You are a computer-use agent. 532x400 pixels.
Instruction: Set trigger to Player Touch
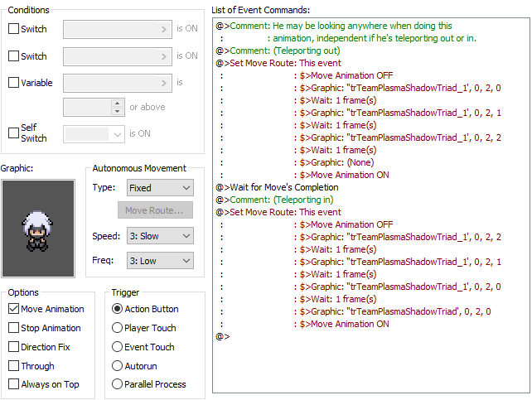click(117, 328)
